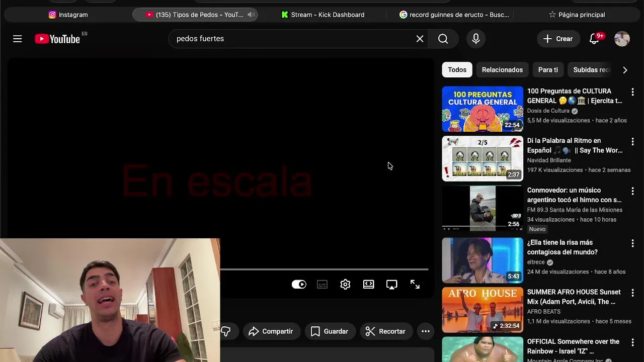Cast video with AirPlay icon
The height and width of the screenshot is (362, 644).
[391, 285]
